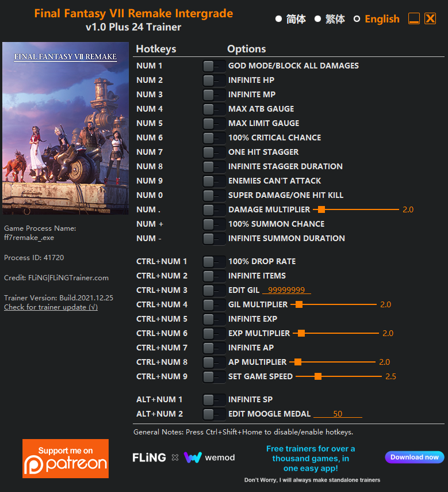Enable the Infinite HP toggle
The width and height of the screenshot is (448, 492).
click(x=214, y=81)
